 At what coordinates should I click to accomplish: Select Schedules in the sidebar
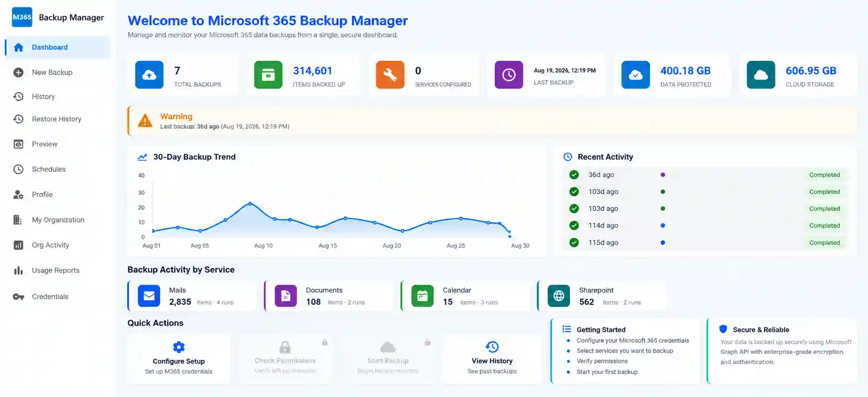[x=58, y=169]
